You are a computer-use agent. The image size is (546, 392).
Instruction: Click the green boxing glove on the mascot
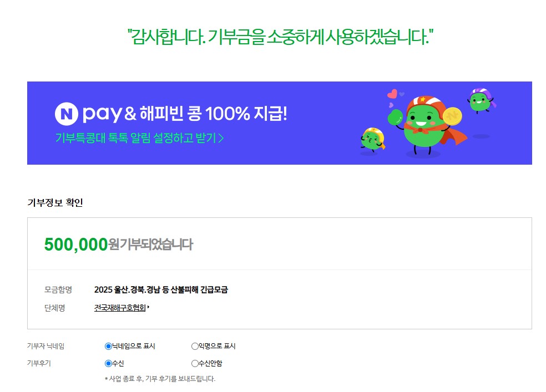(396, 117)
